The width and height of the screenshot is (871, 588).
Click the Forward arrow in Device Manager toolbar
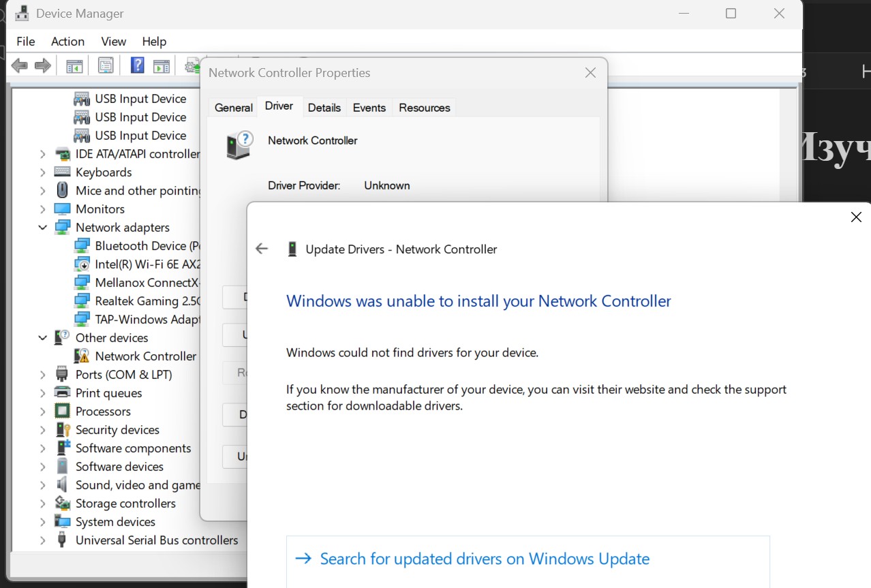point(43,66)
